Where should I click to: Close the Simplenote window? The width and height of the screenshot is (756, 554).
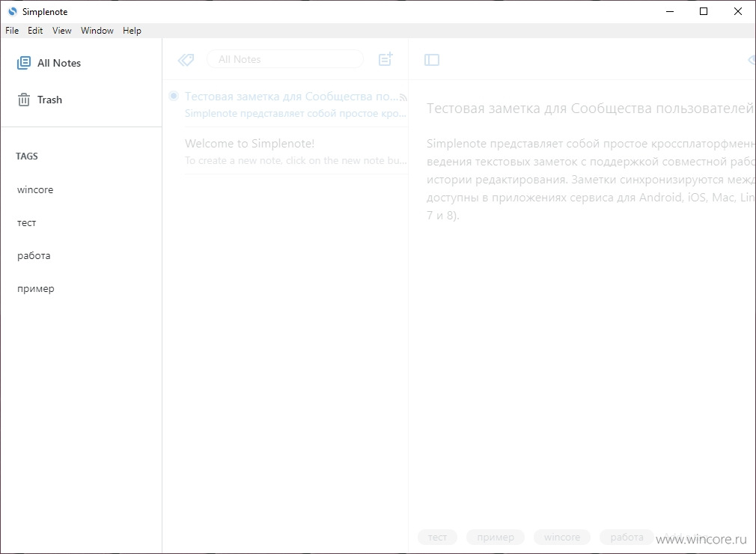coord(738,11)
